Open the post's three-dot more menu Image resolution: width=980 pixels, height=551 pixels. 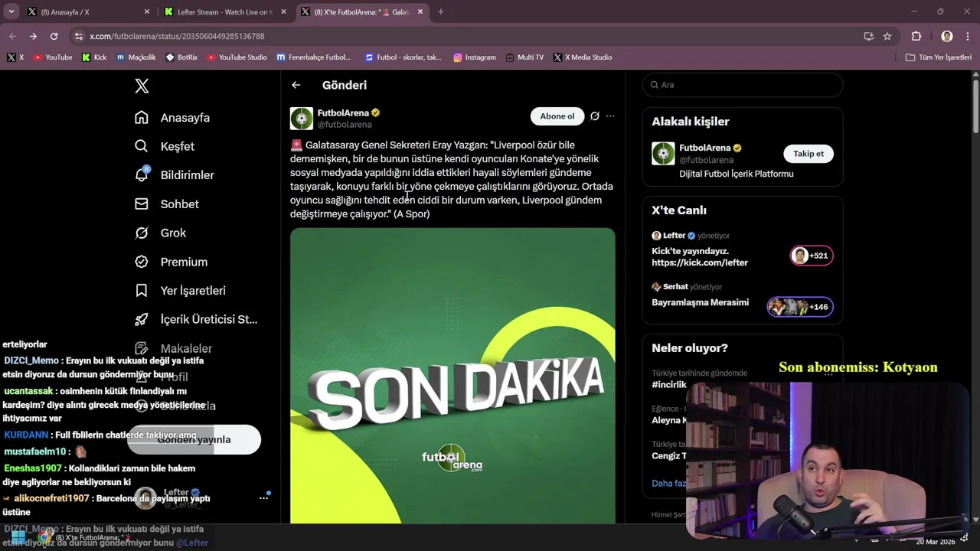click(610, 116)
